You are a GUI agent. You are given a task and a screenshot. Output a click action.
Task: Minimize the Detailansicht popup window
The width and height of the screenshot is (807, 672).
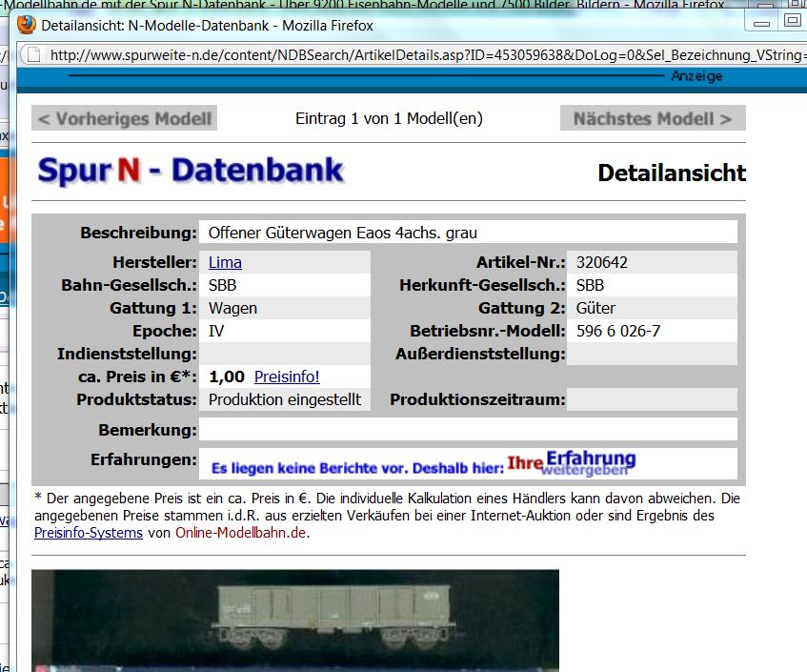(761, 20)
